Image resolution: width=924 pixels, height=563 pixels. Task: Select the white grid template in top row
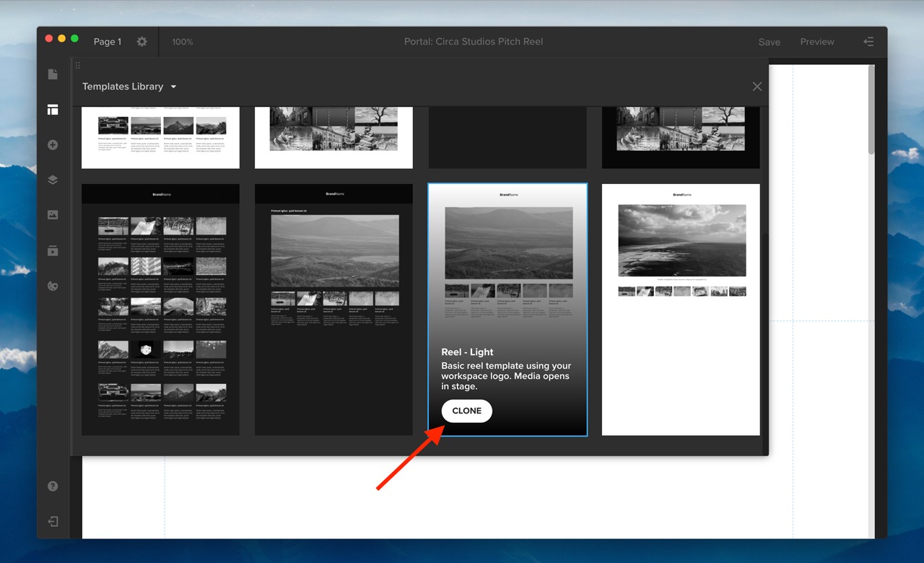pyautogui.click(x=160, y=137)
